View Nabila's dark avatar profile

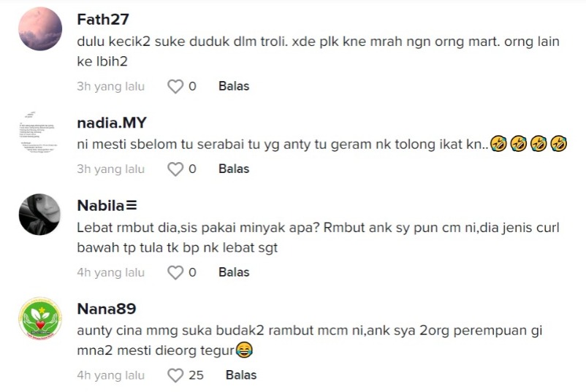click(x=40, y=215)
